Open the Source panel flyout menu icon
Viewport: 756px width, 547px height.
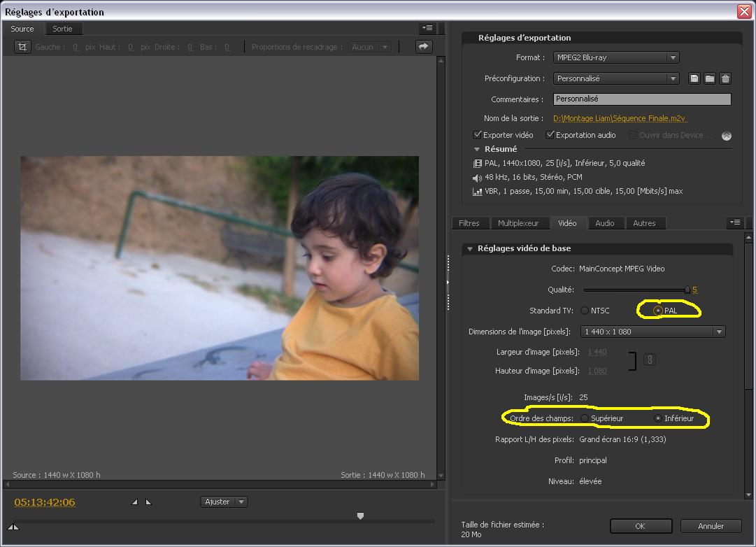[x=427, y=29]
